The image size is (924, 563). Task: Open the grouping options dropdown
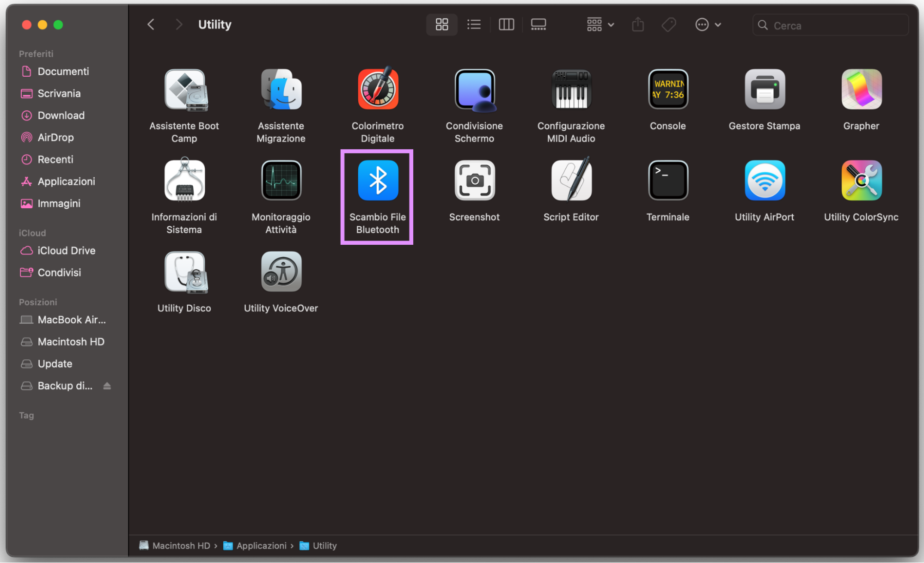[599, 24]
